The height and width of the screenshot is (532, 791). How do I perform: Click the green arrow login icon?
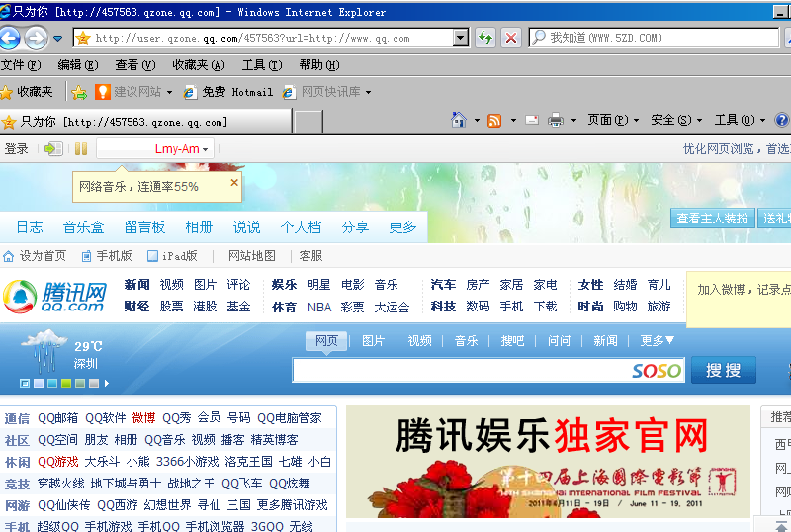53,149
